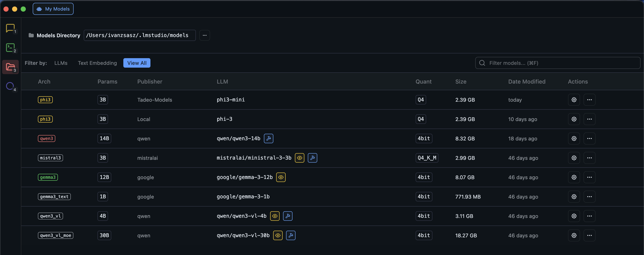Open gear settings for phi3-mini

pos(574,100)
